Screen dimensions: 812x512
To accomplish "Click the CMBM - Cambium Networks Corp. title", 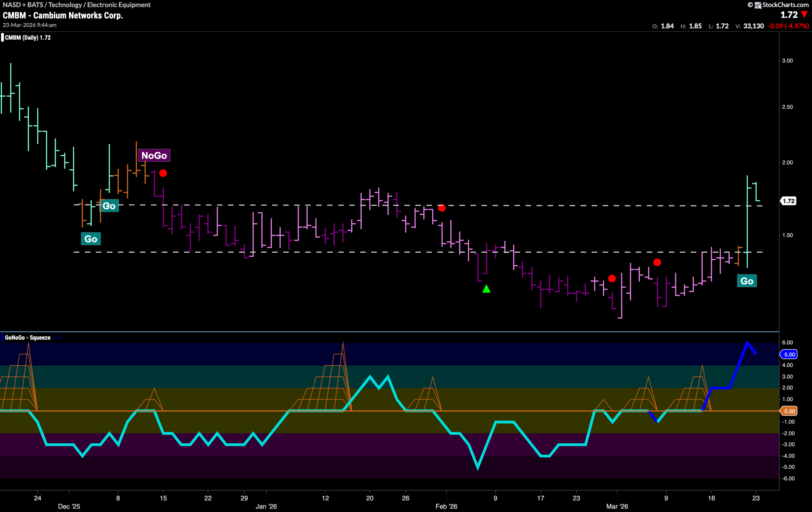I will tap(63, 15).
